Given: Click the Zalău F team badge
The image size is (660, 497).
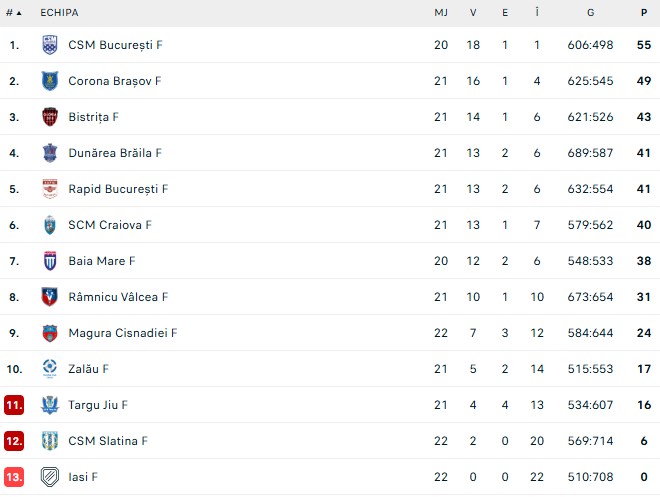Looking at the screenshot, I should [50, 369].
